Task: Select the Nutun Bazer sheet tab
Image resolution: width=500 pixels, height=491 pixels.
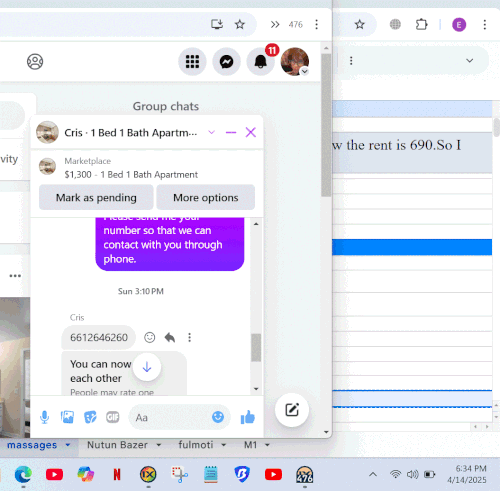Action: (117, 445)
